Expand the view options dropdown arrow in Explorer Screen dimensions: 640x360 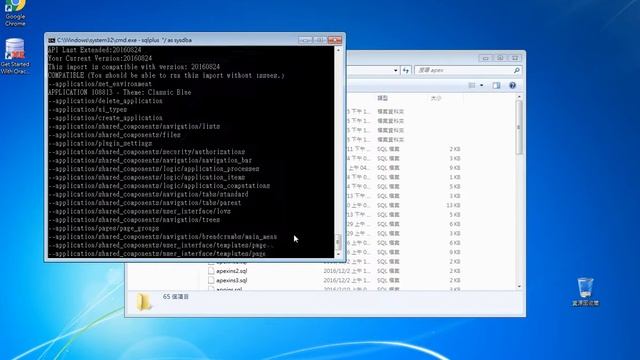482,85
